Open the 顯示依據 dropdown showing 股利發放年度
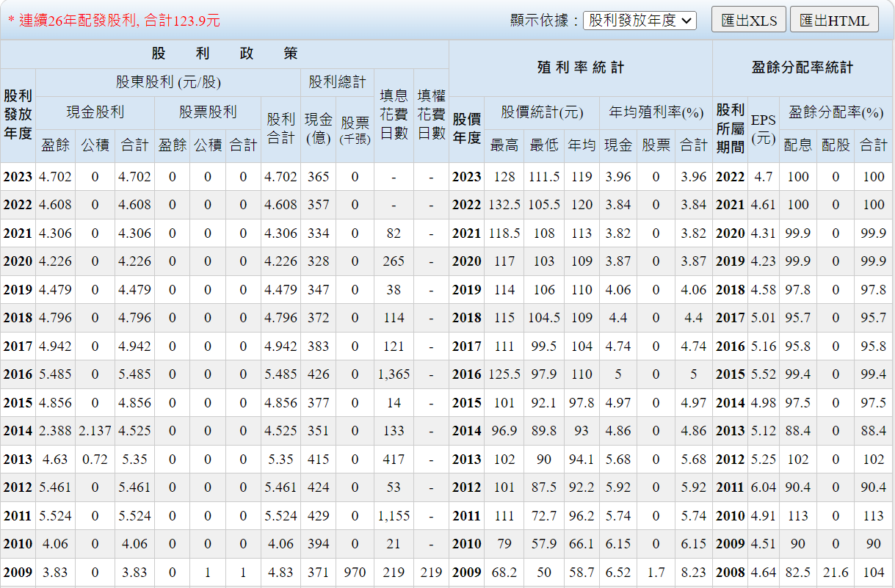895x588 pixels. point(639,21)
